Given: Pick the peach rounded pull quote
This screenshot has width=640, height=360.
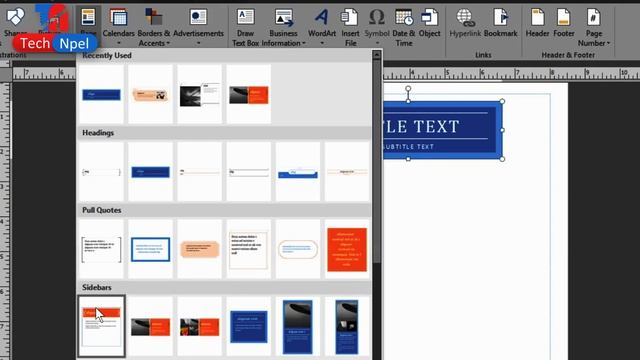Looking at the screenshot, I should point(200,249).
